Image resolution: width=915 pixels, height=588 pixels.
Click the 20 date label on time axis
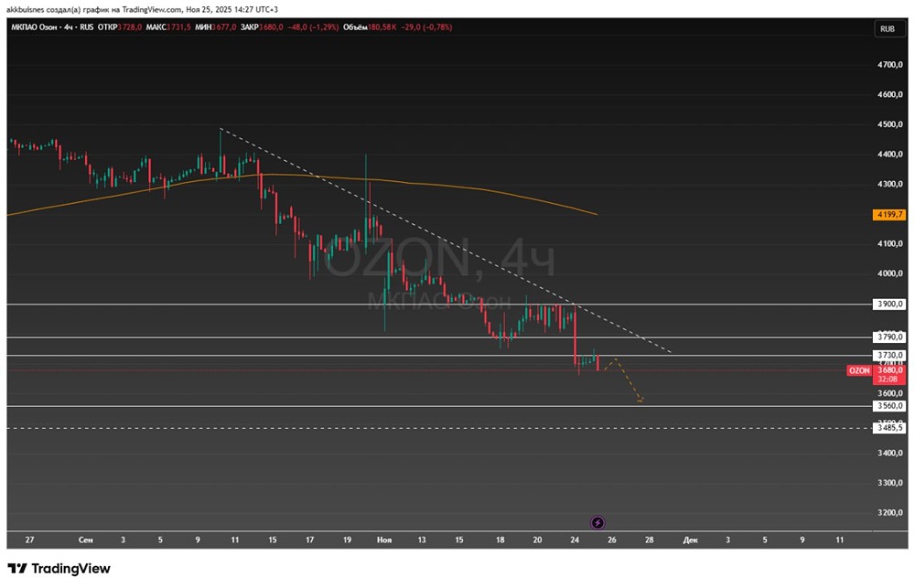click(x=537, y=540)
